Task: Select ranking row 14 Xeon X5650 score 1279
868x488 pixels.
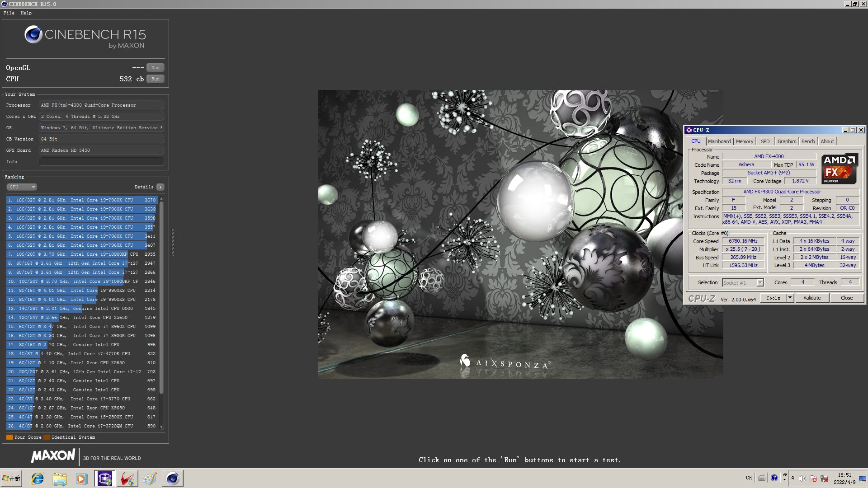Action: click(x=82, y=318)
